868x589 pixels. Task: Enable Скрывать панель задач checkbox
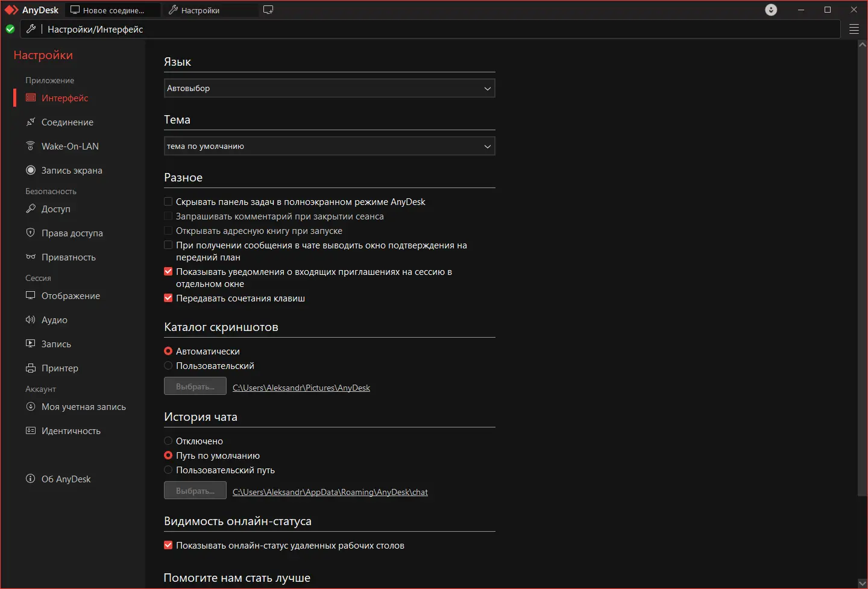point(168,201)
